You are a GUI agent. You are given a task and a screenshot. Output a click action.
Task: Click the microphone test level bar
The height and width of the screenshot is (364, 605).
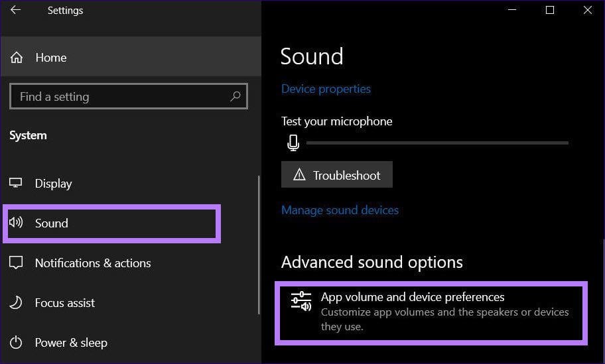pyautogui.click(x=437, y=143)
